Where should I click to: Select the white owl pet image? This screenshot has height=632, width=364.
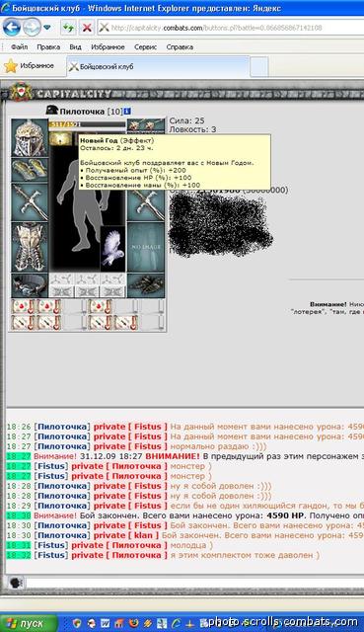tap(112, 249)
